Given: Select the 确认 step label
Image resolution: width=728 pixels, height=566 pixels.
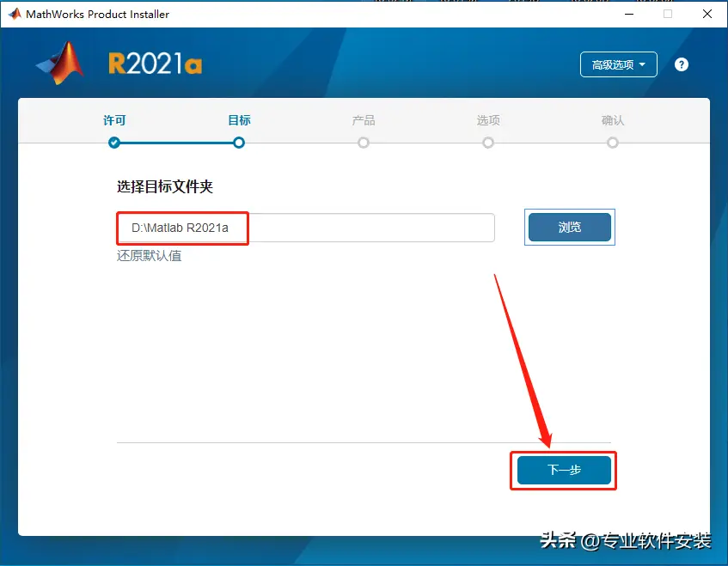Looking at the screenshot, I should (x=612, y=120).
